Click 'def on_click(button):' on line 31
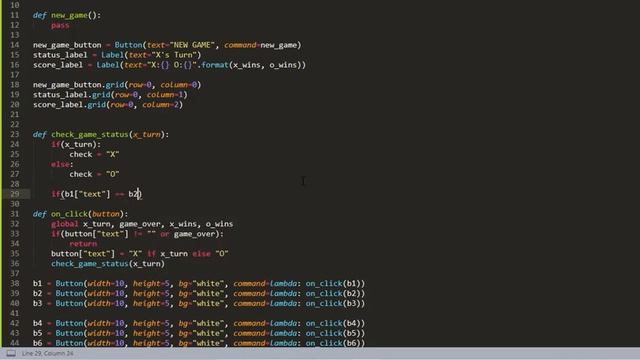 pos(80,214)
